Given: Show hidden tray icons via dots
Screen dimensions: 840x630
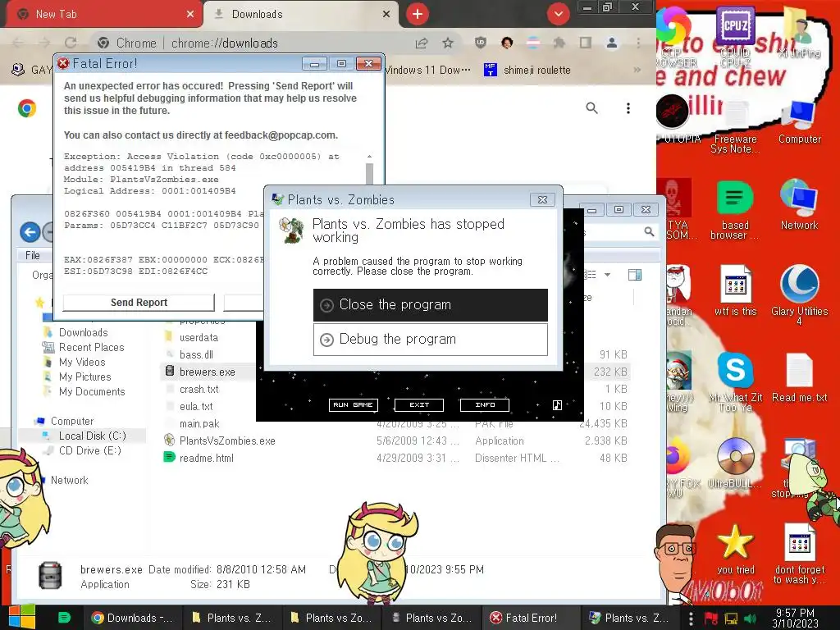Looking at the screenshot, I should (691, 619).
